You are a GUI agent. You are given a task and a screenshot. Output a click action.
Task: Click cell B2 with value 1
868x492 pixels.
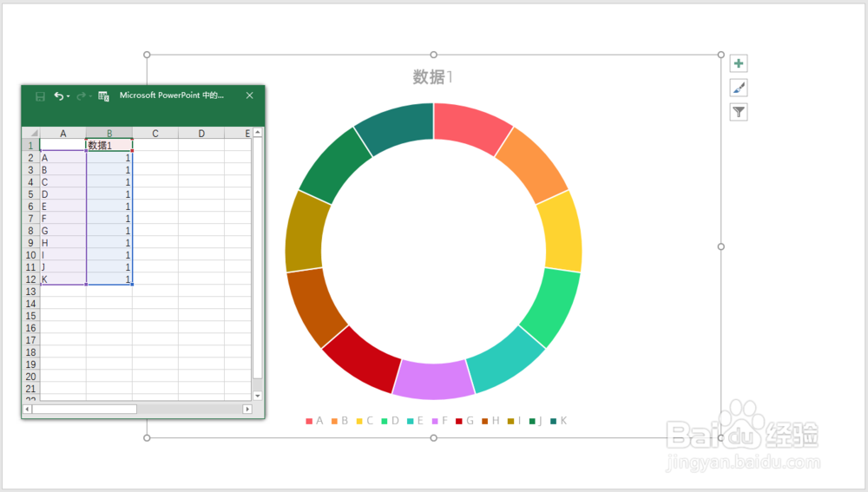pos(109,158)
